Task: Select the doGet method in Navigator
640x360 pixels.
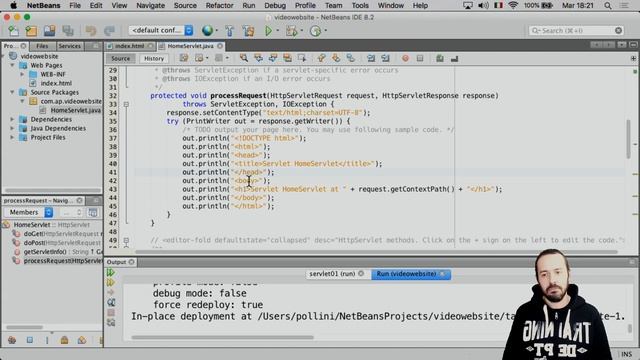Action: pos(58,234)
